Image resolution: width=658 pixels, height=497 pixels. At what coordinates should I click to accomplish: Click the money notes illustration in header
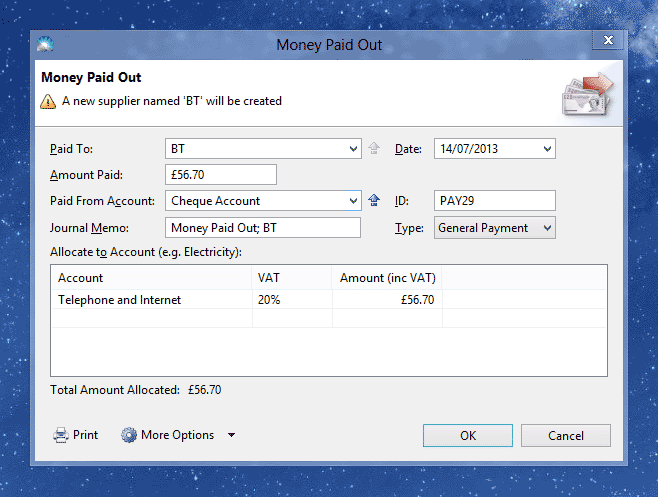tap(588, 94)
